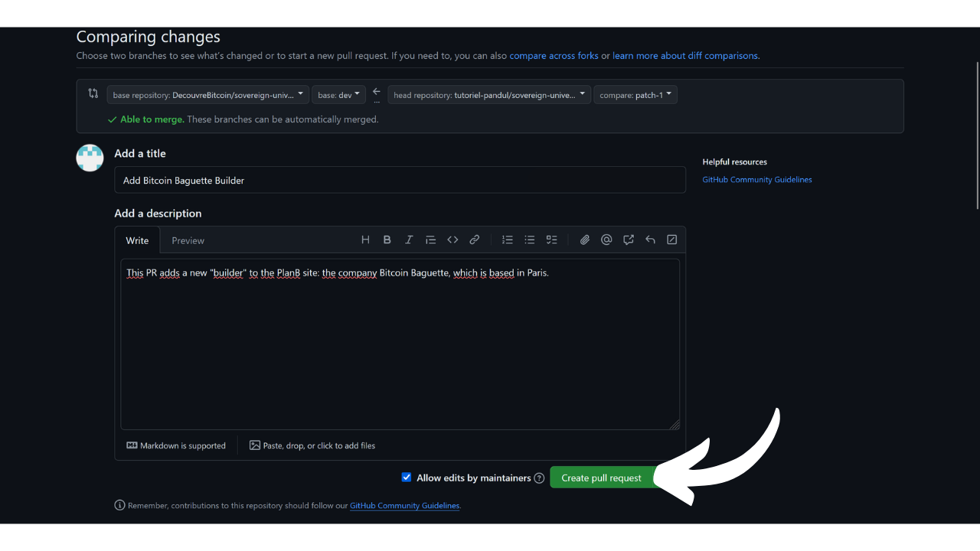Open the base repository dropdown
This screenshot has width=980, height=551.
click(x=207, y=95)
